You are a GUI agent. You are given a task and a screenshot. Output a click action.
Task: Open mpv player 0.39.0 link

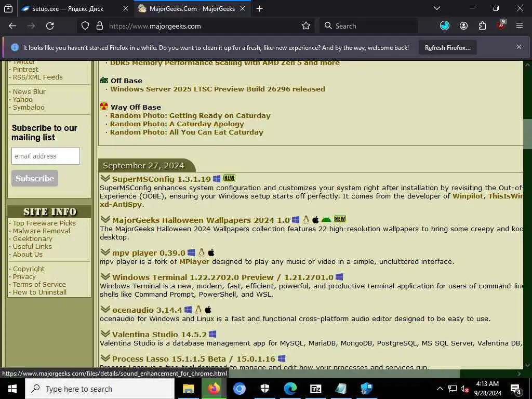pos(149,253)
